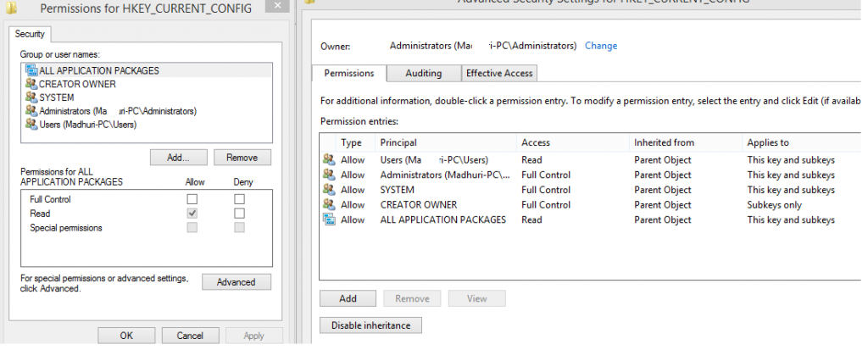Close the Permissions dialog window
Viewport: 868px width, 350px height.
pos(278,6)
